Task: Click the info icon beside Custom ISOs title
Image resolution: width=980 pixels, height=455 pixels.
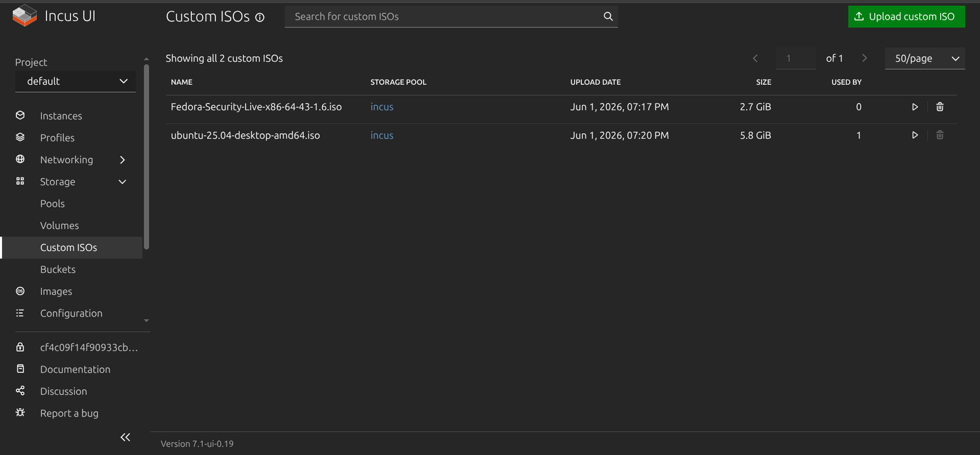Action: coord(260,18)
